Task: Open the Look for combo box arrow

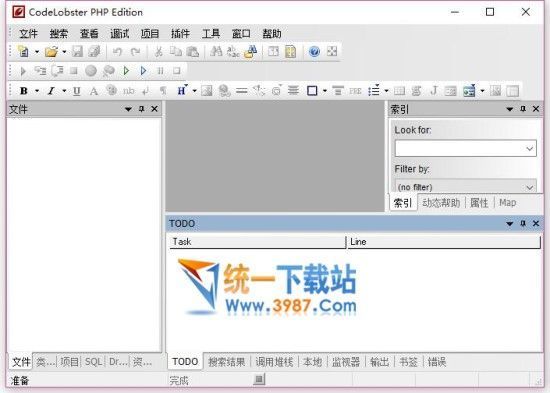Action: 530,148
